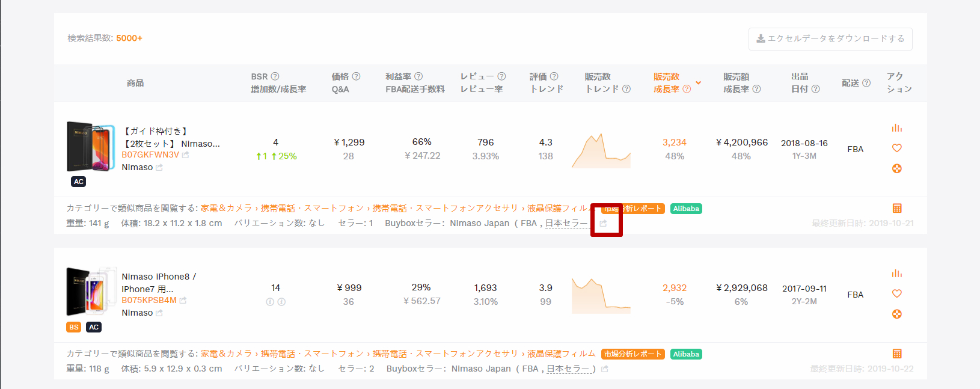The width and height of the screenshot is (980, 389).
Task: Click AC badge under first product thumbnail
Action: pyautogui.click(x=79, y=182)
